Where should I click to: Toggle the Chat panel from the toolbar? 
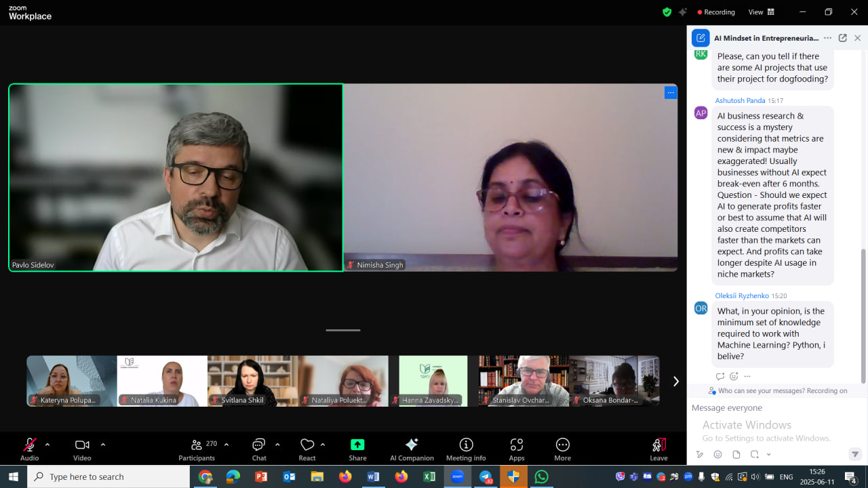[259, 449]
